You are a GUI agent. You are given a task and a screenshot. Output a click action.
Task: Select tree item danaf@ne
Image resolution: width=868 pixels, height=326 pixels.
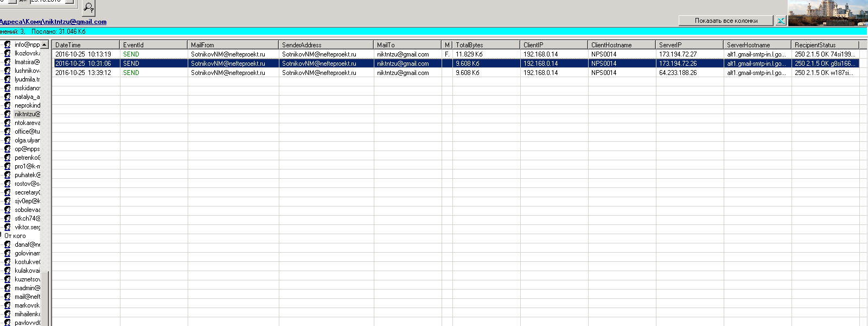27,244
